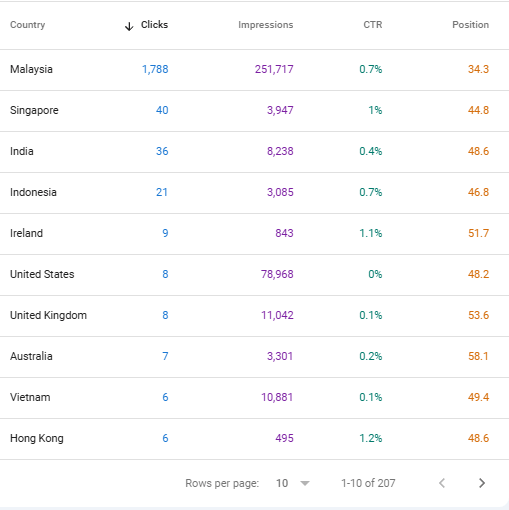509x510 pixels.
Task: Sort table by Impressions column header
Action: point(266,25)
